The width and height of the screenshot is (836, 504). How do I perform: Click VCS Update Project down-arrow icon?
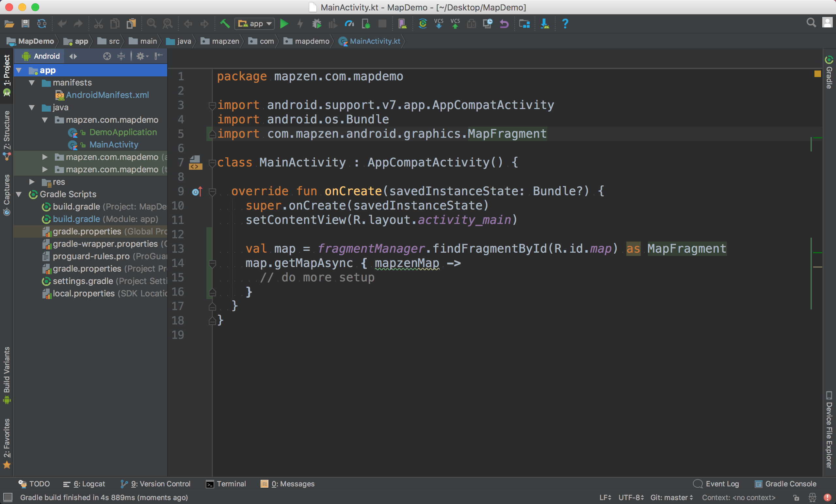pyautogui.click(x=439, y=24)
